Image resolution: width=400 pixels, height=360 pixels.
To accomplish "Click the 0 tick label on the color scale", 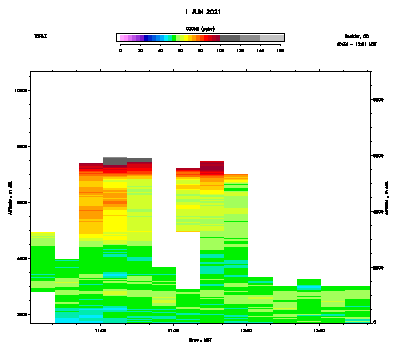I will 120,51.
